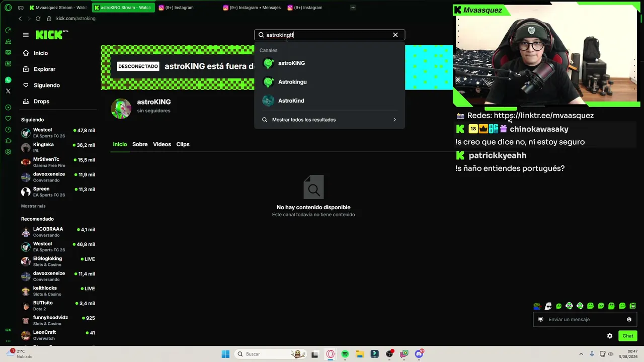Image resolution: width=644 pixels, height=362 pixels.
Task: Open Spotify from the taskbar
Action: (x=345, y=354)
